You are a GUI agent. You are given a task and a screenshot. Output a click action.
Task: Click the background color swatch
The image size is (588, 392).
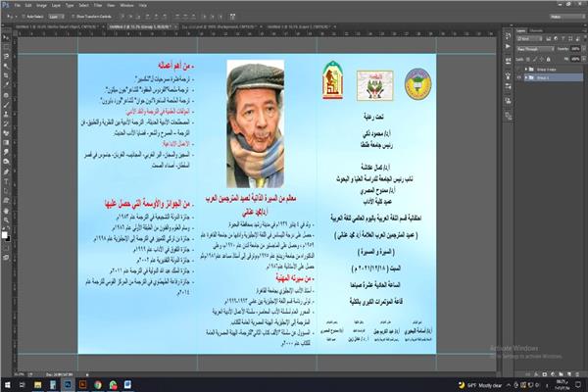(x=8, y=238)
